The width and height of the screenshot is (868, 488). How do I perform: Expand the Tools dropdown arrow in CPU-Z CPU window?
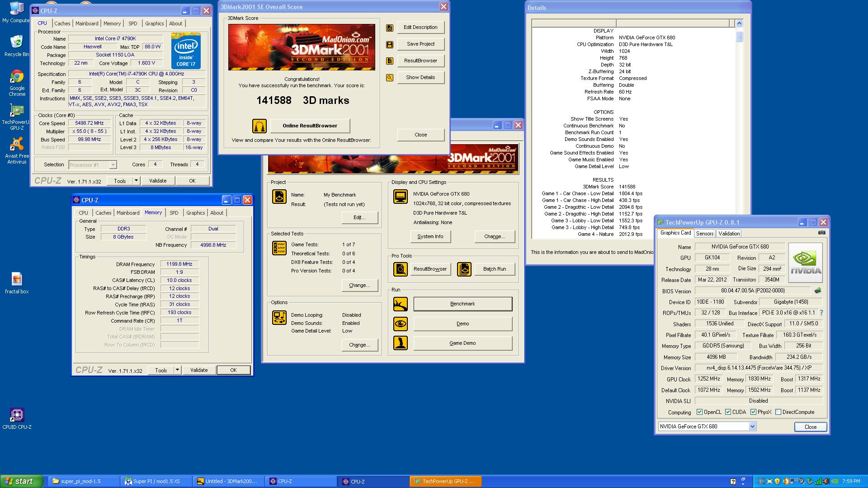click(136, 181)
